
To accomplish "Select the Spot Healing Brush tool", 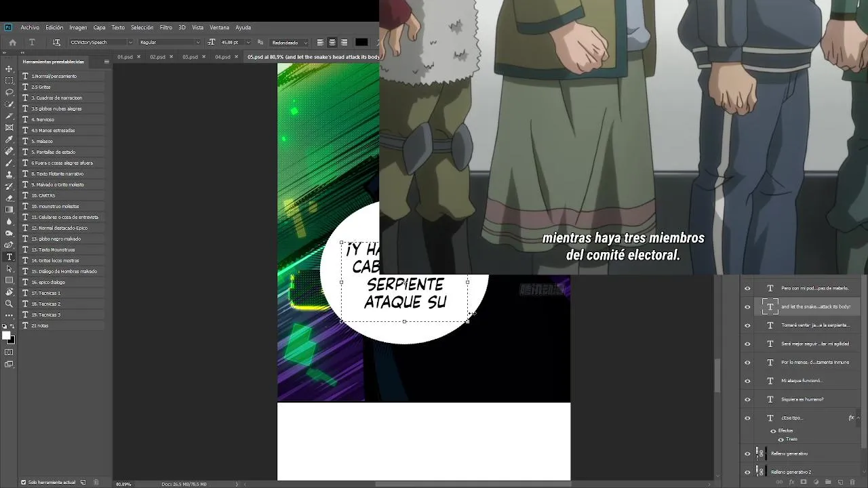I will pyautogui.click(x=9, y=150).
